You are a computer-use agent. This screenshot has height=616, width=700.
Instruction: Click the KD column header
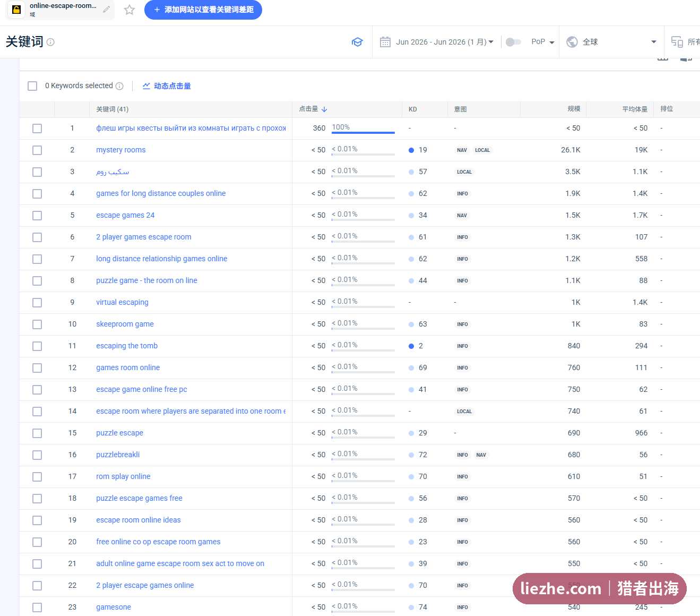click(x=413, y=109)
